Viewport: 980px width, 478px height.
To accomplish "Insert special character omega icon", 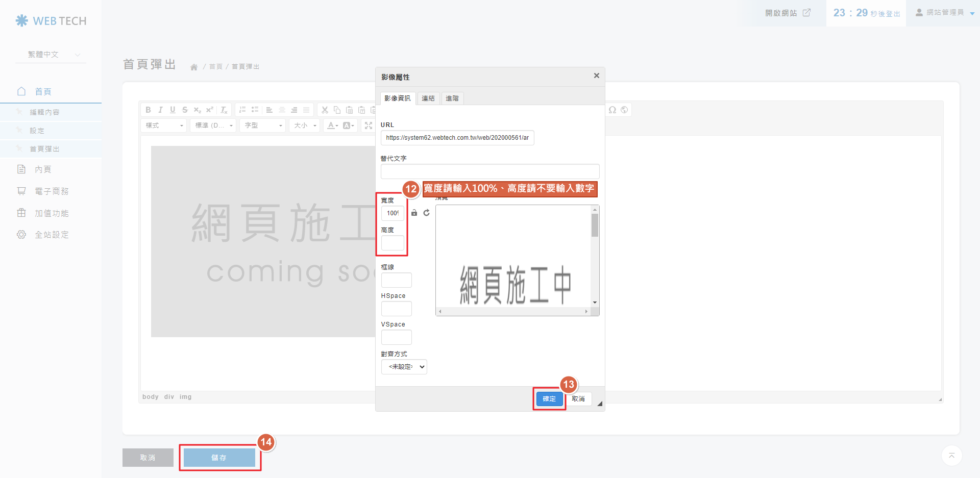I will pos(612,110).
